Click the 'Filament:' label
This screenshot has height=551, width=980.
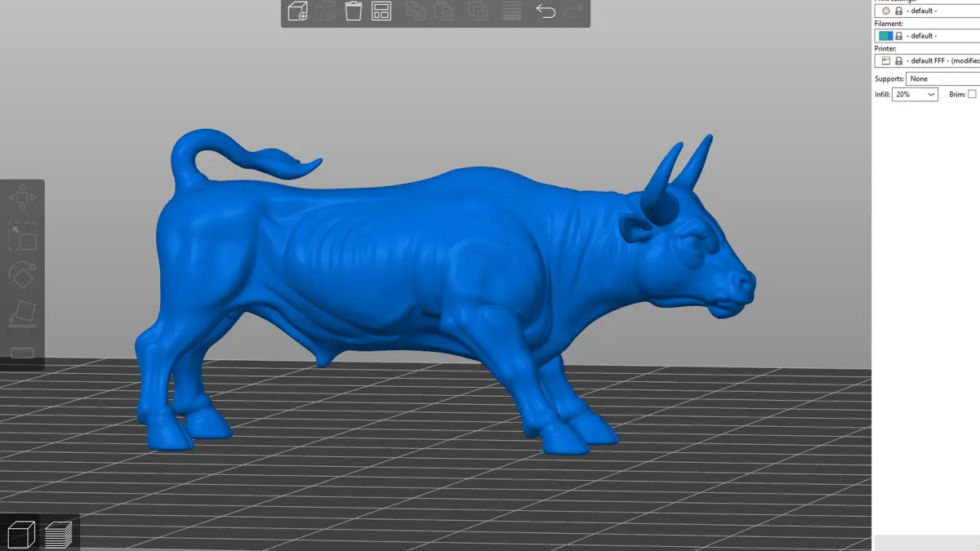click(x=889, y=24)
